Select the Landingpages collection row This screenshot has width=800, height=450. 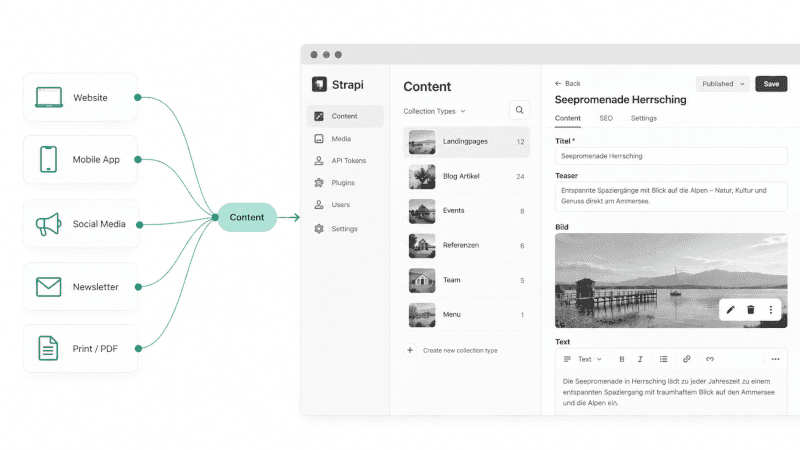pos(466,142)
